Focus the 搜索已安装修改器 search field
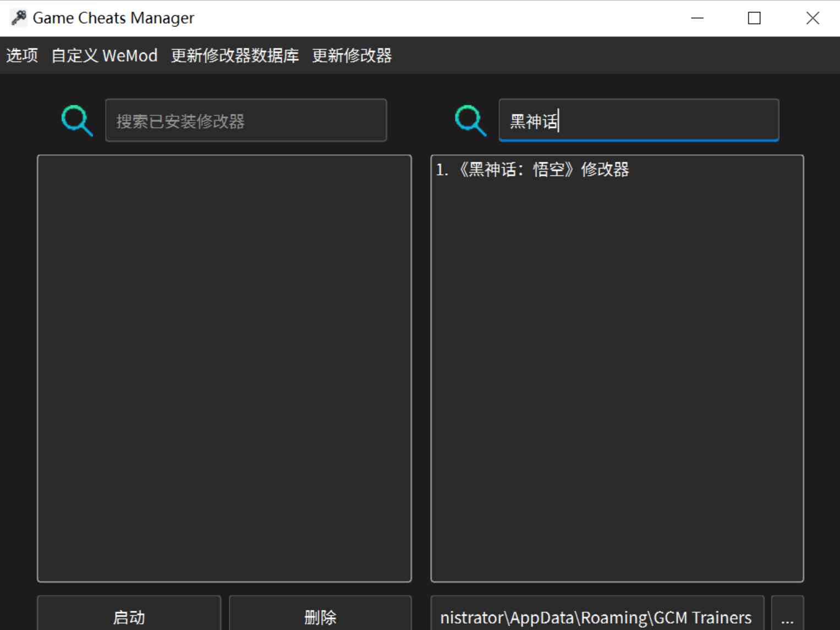The image size is (840, 630). point(246,120)
